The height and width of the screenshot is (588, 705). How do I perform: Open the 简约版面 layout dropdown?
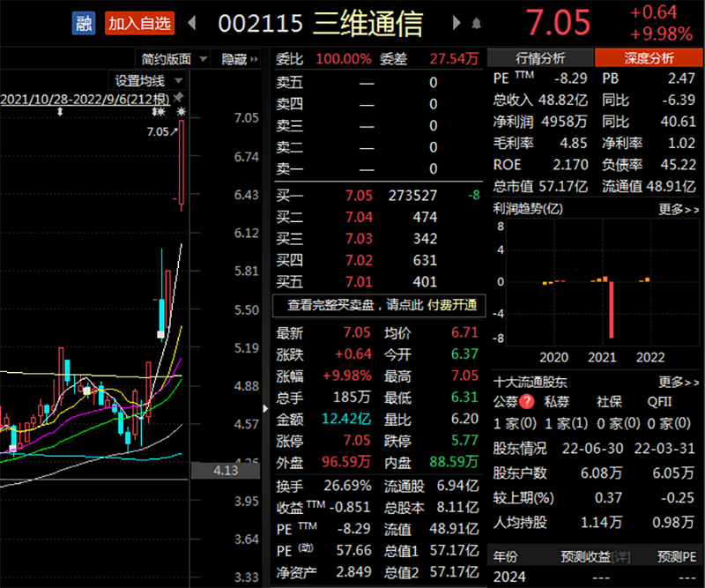pos(174,59)
